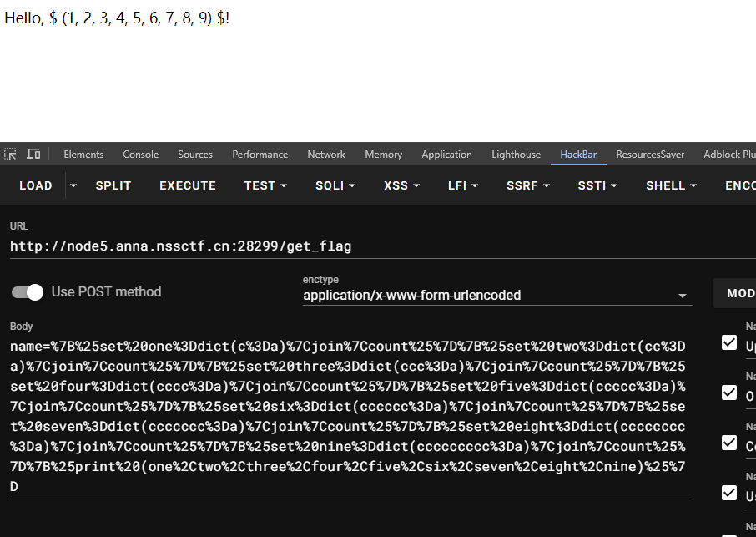Switch to the Performance tab

[260, 155]
